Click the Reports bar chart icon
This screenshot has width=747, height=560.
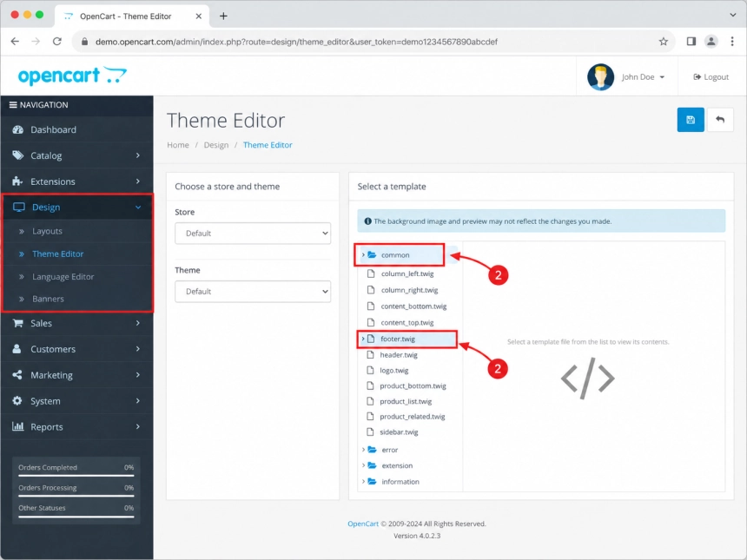pos(17,426)
